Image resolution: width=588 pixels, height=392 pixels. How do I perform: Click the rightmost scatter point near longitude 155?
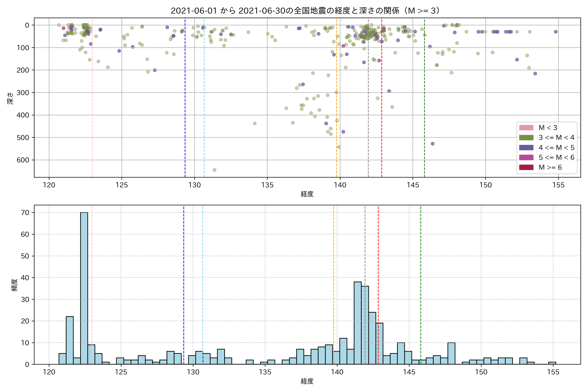coord(555,32)
